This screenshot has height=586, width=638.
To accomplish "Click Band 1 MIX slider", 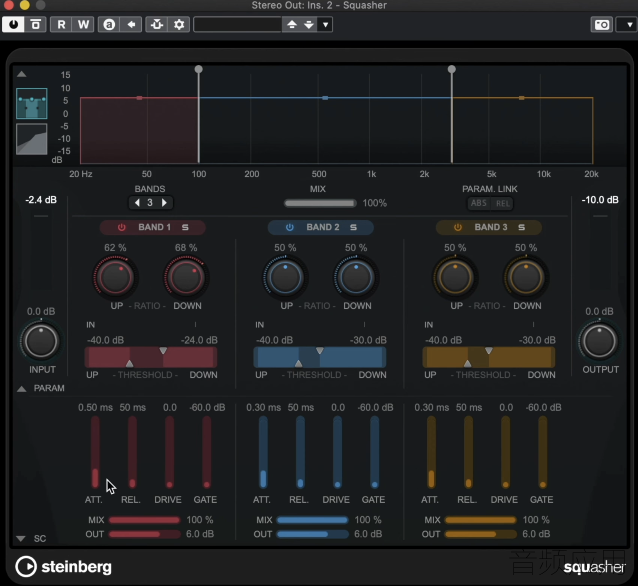I will click(x=144, y=520).
